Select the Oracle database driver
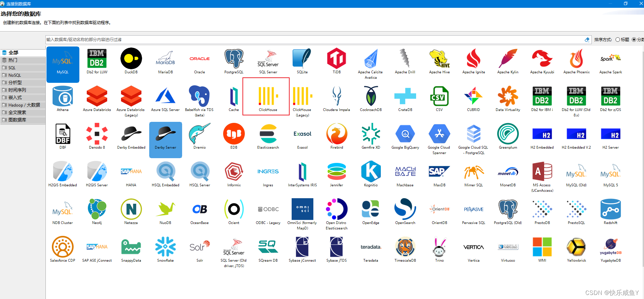 (x=199, y=62)
